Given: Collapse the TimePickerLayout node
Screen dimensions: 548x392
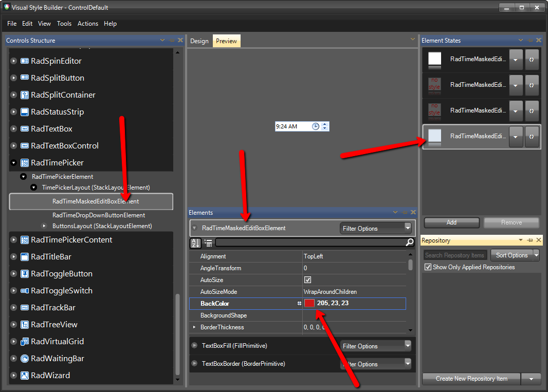Looking at the screenshot, I should [34, 187].
